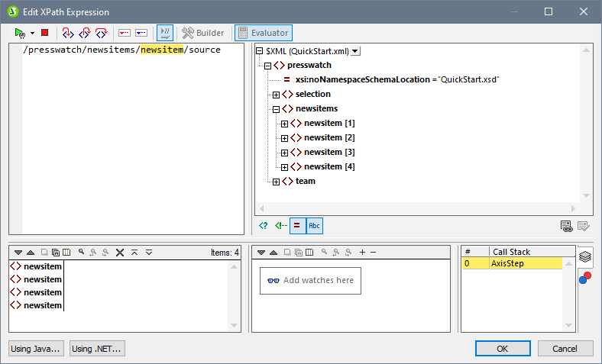Viewport: 602px width, 364px height.
Task: Click the breakpoints red-blue circles icon
Action: 584,276
